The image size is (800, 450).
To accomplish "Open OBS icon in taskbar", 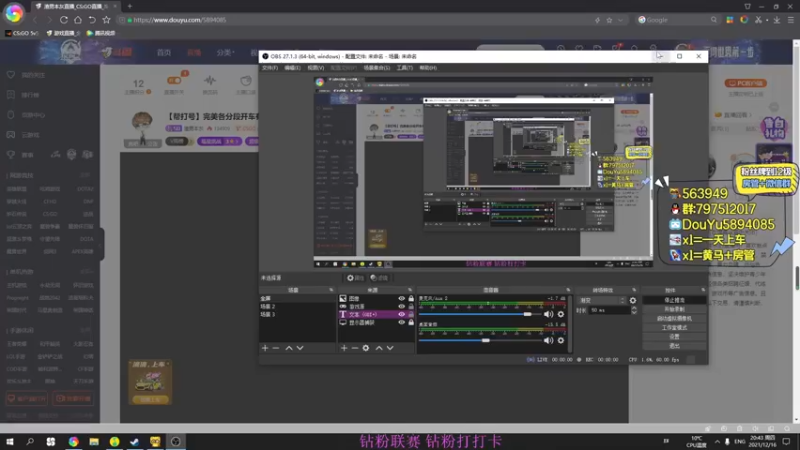I will pos(176,441).
